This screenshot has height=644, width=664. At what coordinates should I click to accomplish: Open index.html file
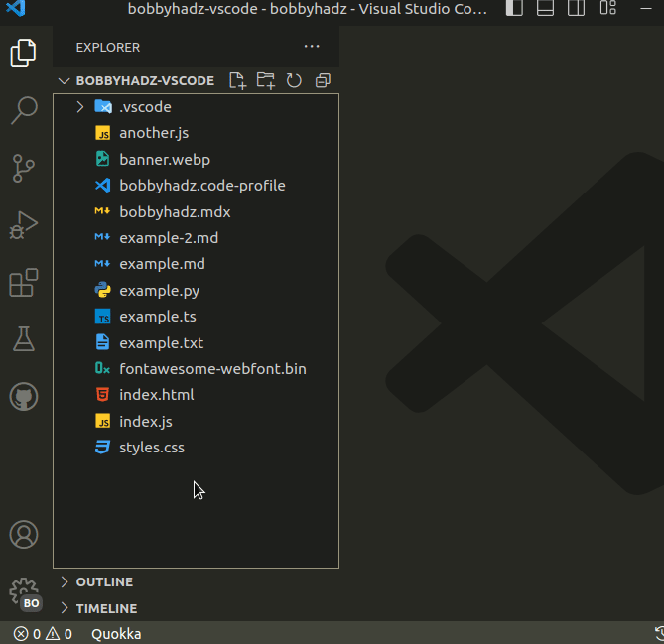pos(197,395)
